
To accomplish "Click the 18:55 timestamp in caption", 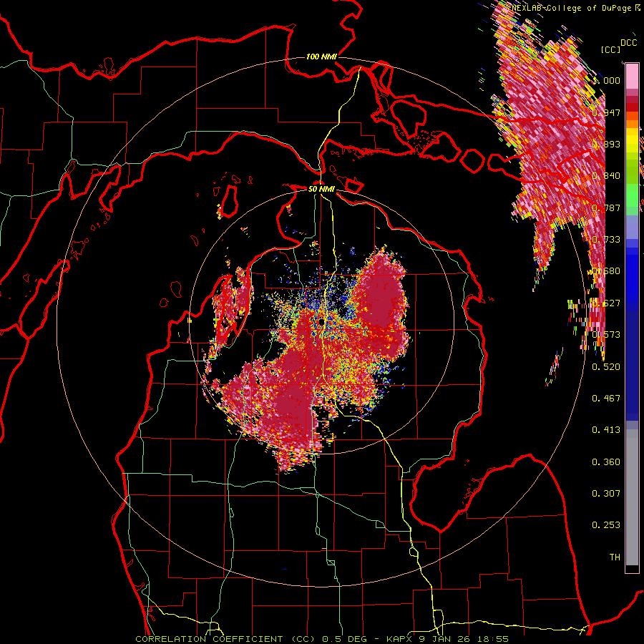I will pyautogui.click(x=494, y=639).
